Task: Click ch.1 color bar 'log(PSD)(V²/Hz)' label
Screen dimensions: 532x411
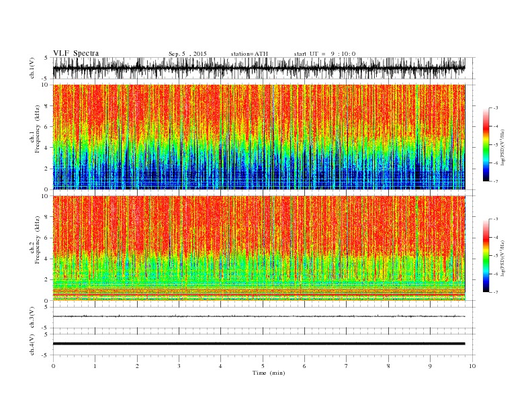Action: (503, 148)
